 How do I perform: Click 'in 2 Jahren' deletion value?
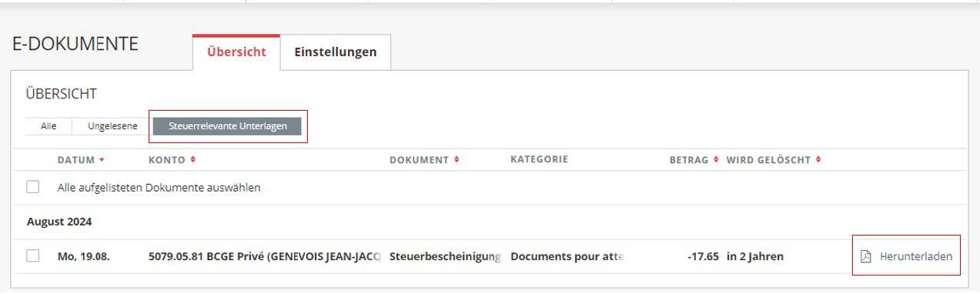754,256
